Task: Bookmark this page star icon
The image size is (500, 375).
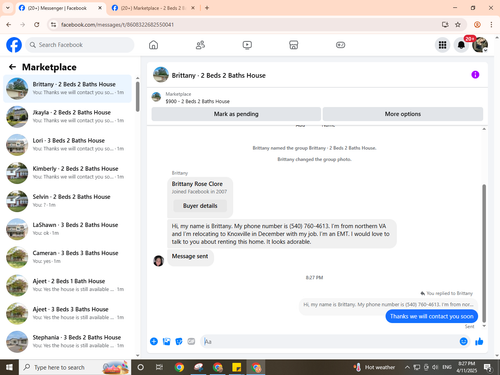Action: [458, 24]
